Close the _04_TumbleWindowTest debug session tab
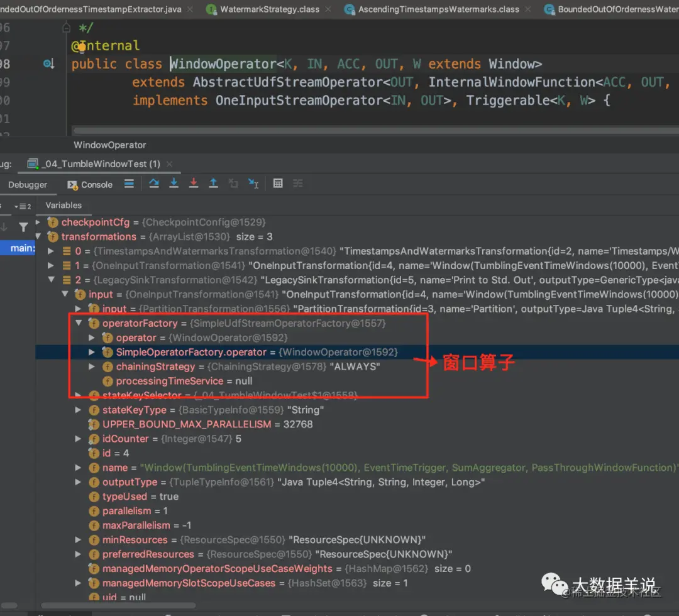The height and width of the screenshot is (616, 679). (x=169, y=164)
